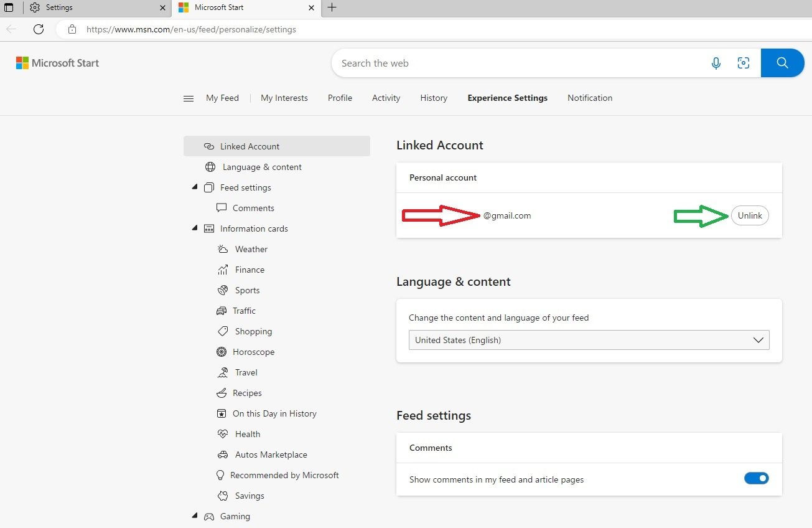Open the Activity tab

point(386,98)
